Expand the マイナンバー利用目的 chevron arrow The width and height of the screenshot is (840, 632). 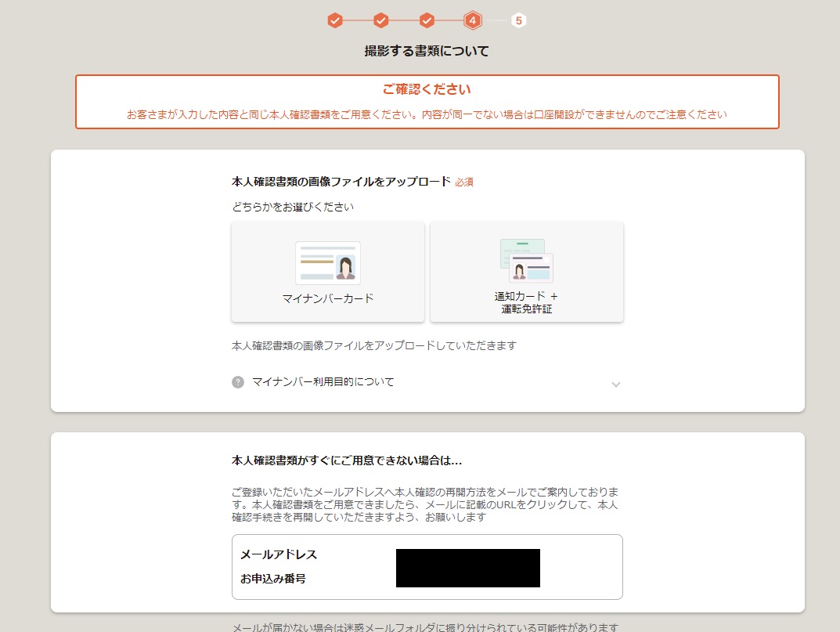[615, 384]
